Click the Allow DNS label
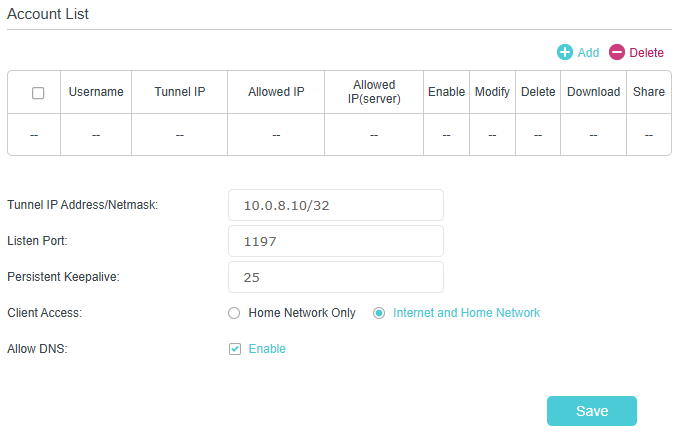This screenshot has height=435, width=683. (37, 349)
